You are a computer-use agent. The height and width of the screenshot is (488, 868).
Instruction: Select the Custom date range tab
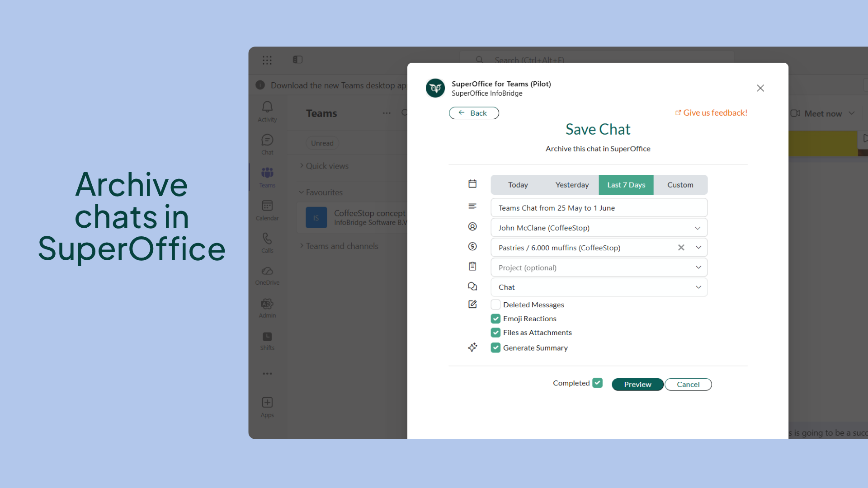pos(680,185)
